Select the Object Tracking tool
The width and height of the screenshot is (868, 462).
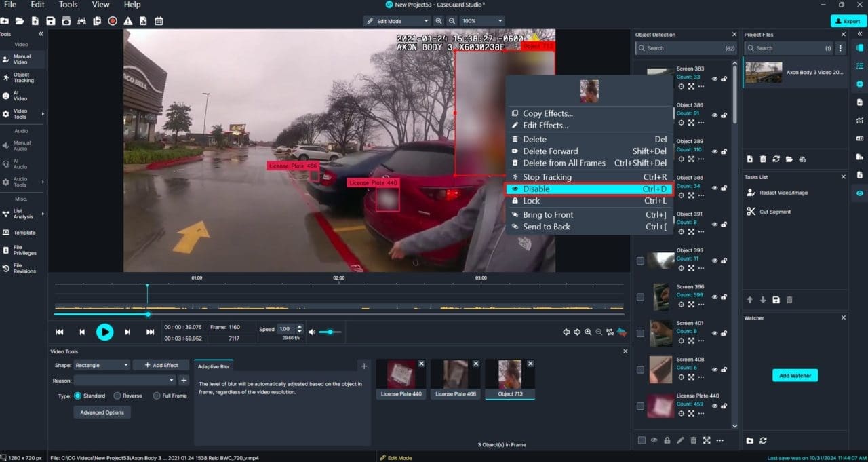pos(22,77)
